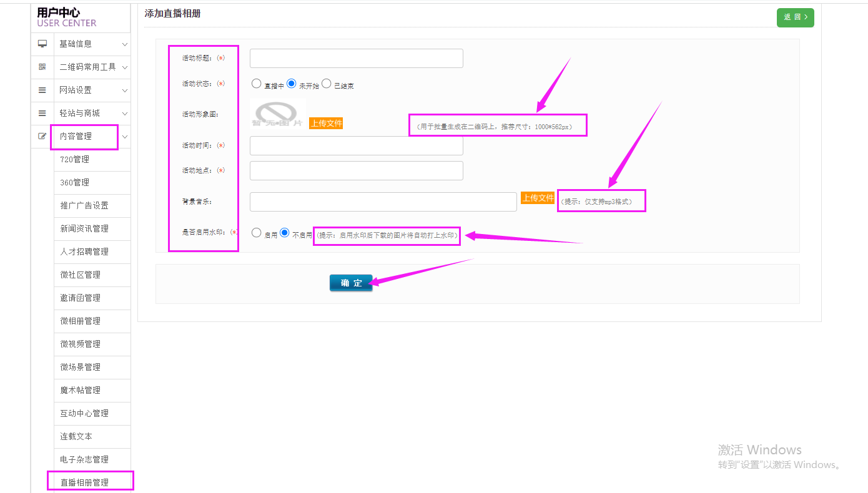This screenshot has height=493, width=868.
Task: Click the 暂无图片 placeholder image
Action: (x=277, y=114)
